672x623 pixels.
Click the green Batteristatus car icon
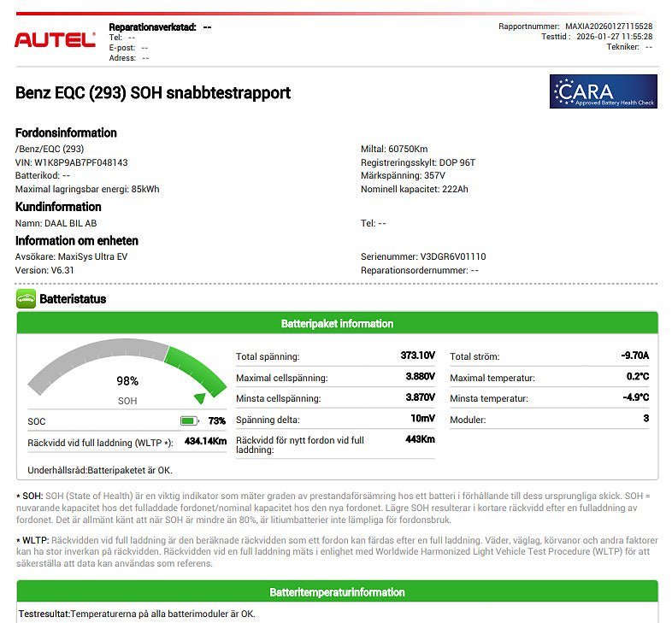pos(26,299)
